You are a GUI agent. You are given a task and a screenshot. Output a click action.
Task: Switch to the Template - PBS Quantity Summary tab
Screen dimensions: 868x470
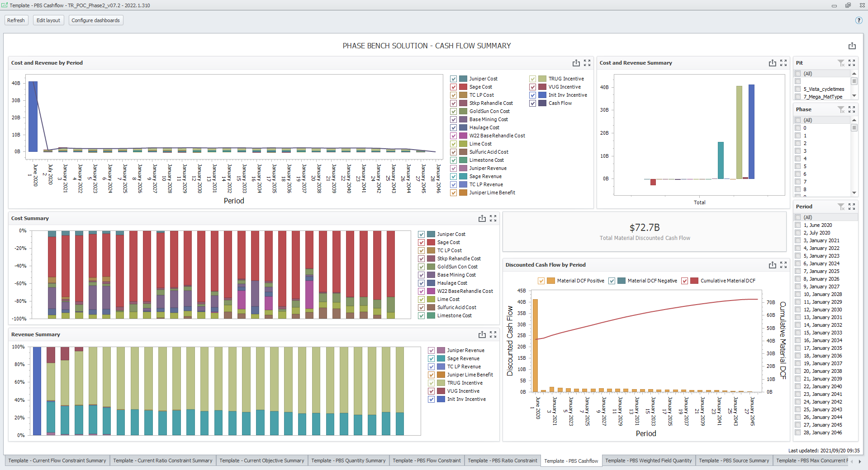pyautogui.click(x=348, y=461)
